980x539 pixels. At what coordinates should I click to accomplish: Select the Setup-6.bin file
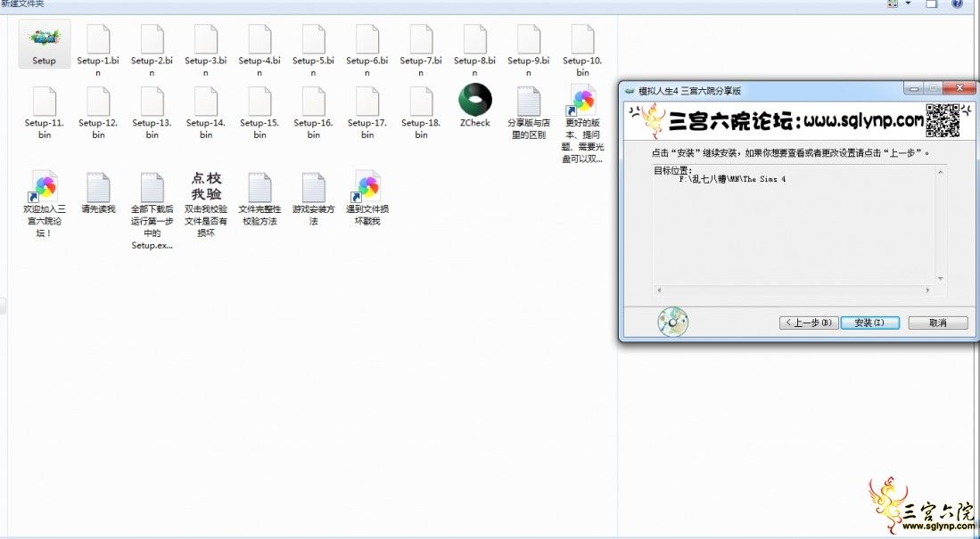coord(366,50)
